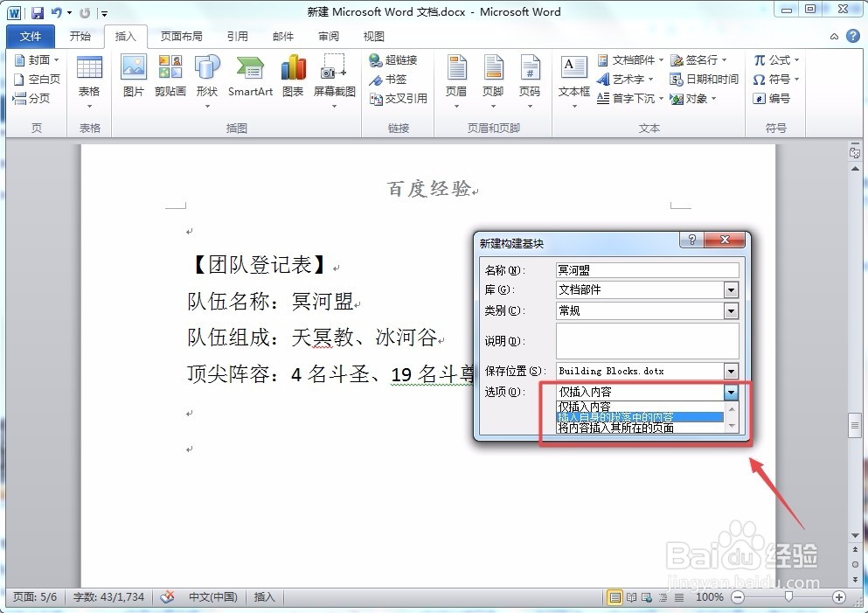Open Customize Quick Access Toolbar dropdown
Image resolution: width=868 pixels, height=613 pixels.
pyautogui.click(x=104, y=13)
